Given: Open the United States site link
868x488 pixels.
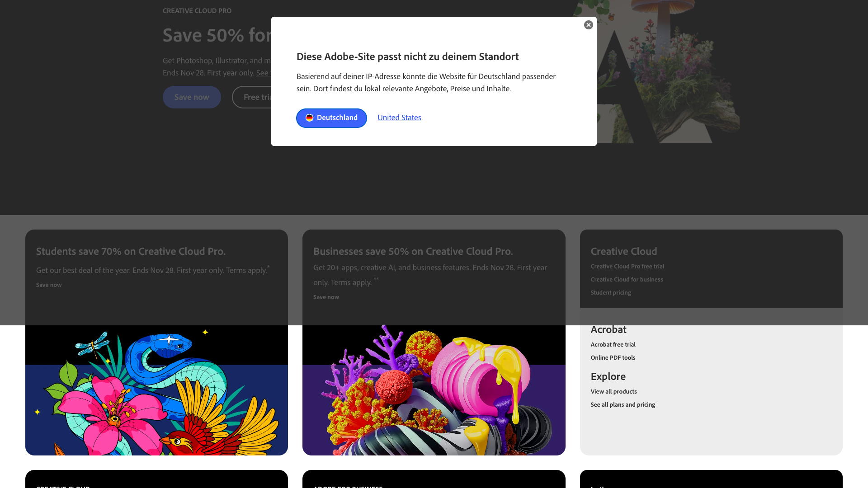Looking at the screenshot, I should [x=399, y=117].
